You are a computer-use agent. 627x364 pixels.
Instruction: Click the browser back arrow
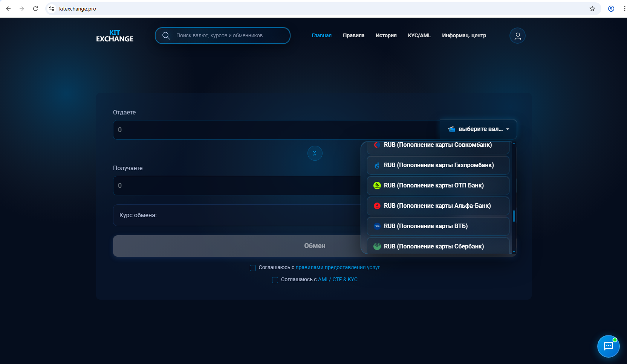click(x=8, y=9)
